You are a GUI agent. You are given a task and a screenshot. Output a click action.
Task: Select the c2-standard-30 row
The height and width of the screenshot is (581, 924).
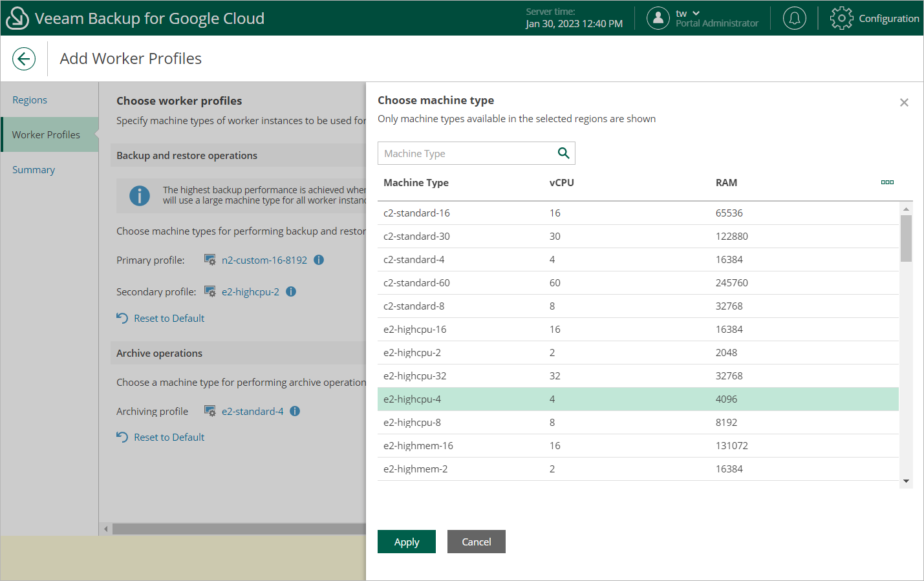coord(638,237)
